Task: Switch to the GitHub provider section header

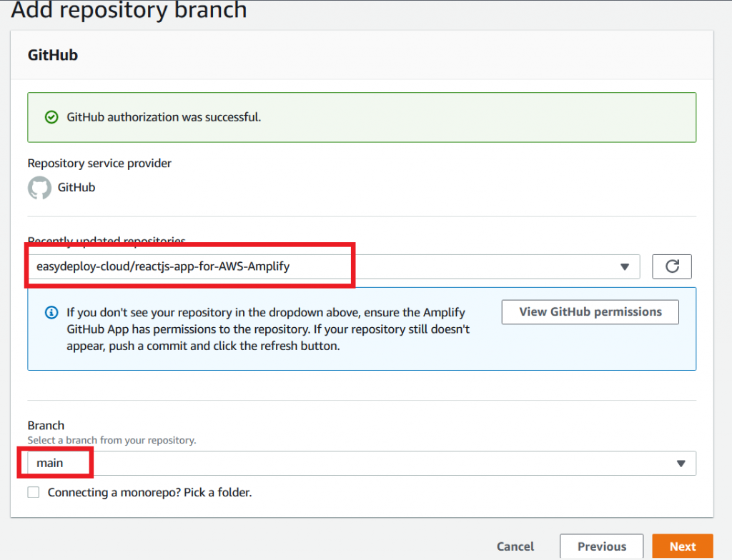Action: [x=51, y=55]
